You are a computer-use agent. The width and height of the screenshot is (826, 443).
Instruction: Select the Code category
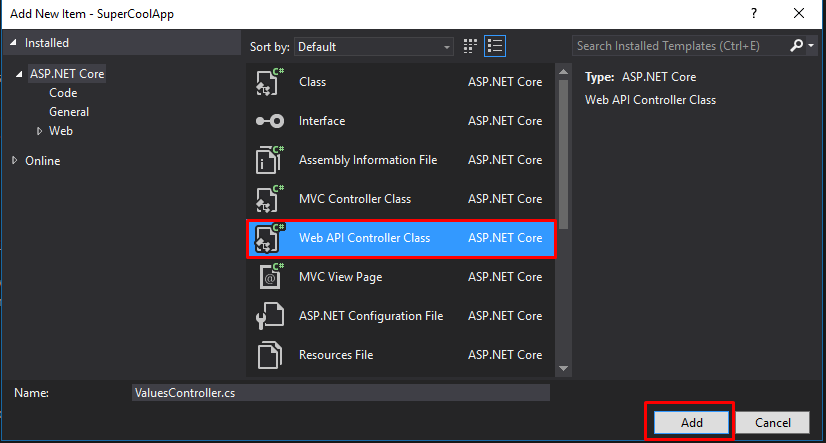(63, 93)
